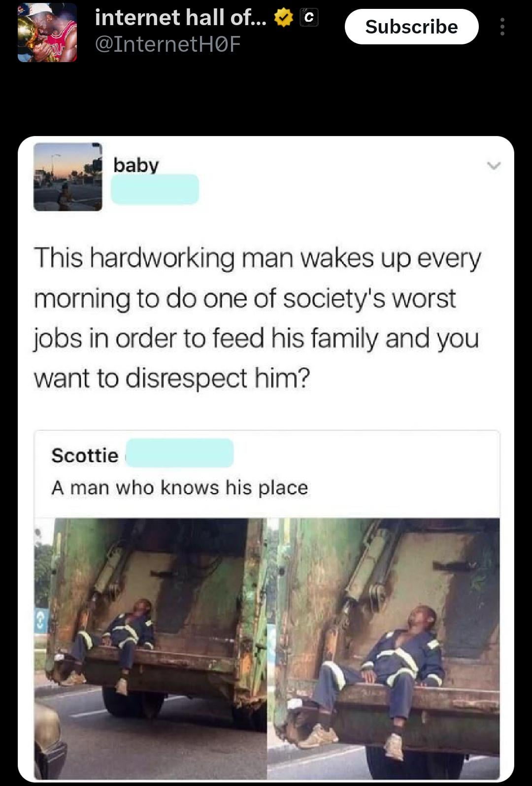The height and width of the screenshot is (786, 532).
Task: Open the three-dot more options menu
Action: (x=502, y=27)
